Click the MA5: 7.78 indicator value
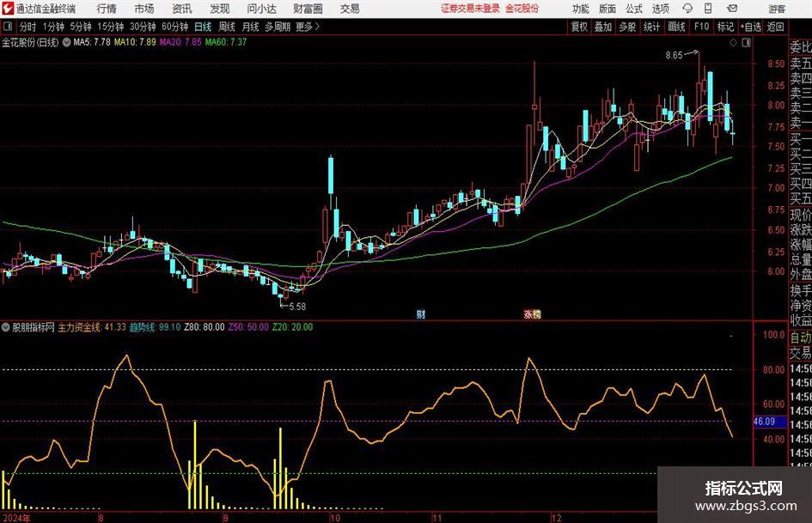 [x=92, y=42]
